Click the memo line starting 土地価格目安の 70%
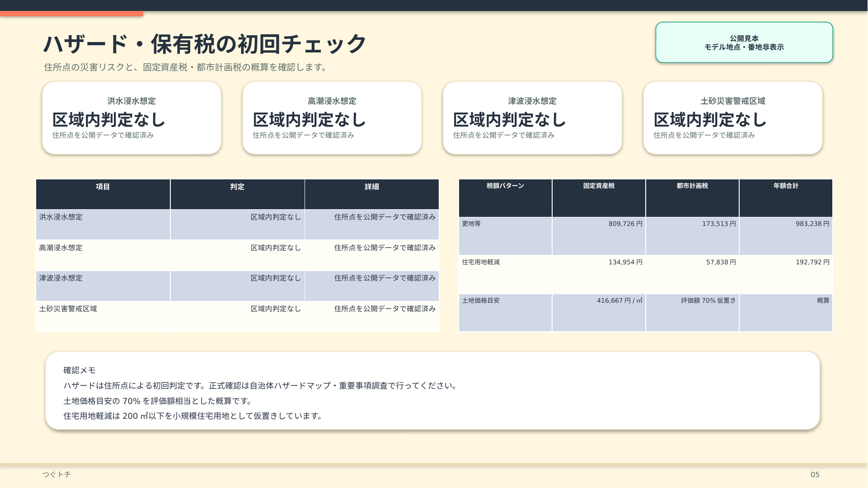This screenshot has width=868, height=488. (159, 401)
